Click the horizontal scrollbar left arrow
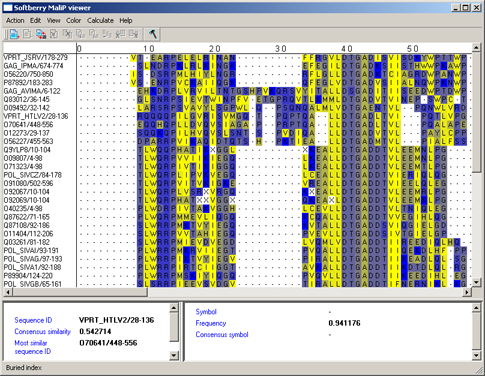The image size is (485, 376). coord(7,292)
